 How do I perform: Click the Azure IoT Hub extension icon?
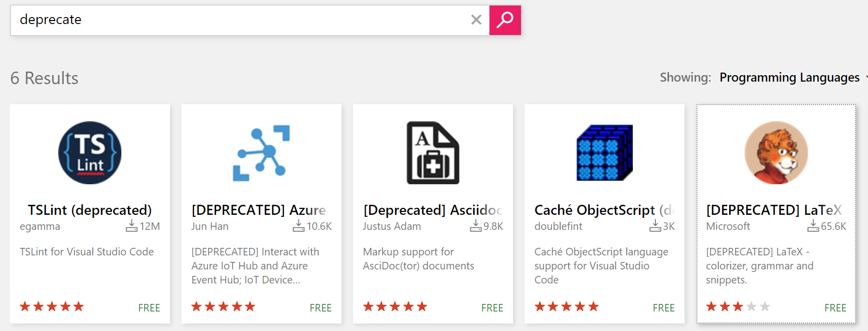click(261, 153)
